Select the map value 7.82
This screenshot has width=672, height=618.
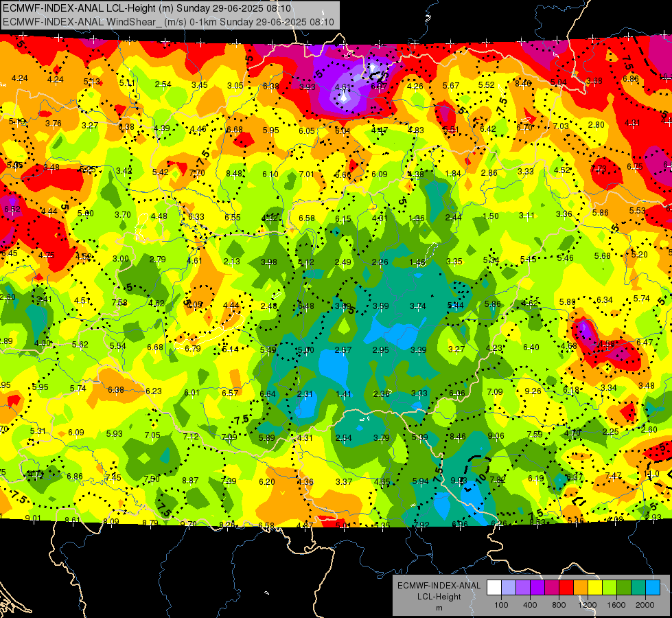(497, 480)
